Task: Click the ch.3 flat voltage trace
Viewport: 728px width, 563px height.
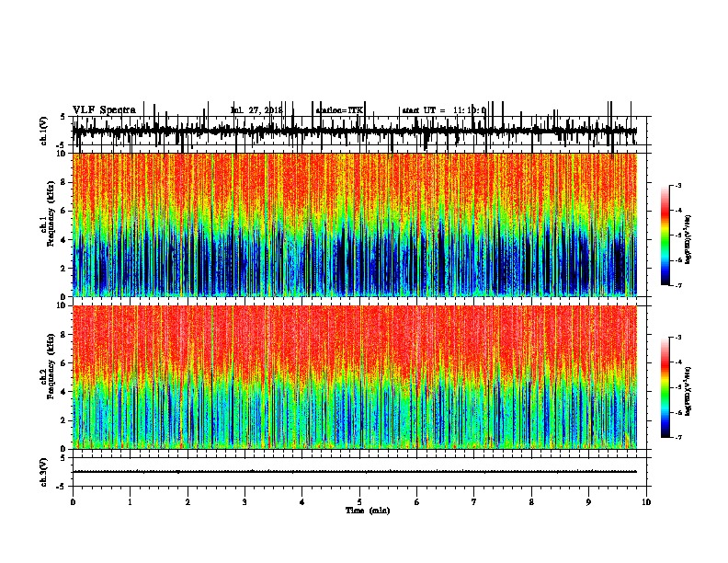Action: pos(355,472)
